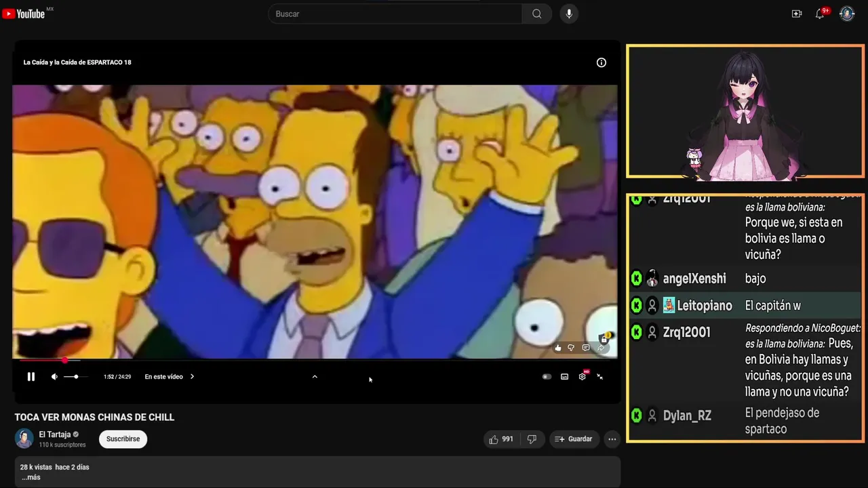Click the green Kick badge beside Leitopiano

pyautogui.click(x=636, y=306)
